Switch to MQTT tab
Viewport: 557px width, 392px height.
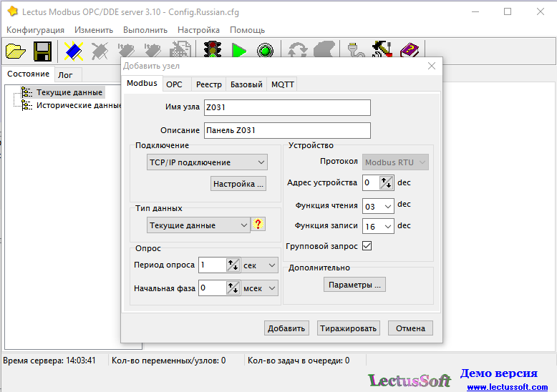click(x=282, y=84)
